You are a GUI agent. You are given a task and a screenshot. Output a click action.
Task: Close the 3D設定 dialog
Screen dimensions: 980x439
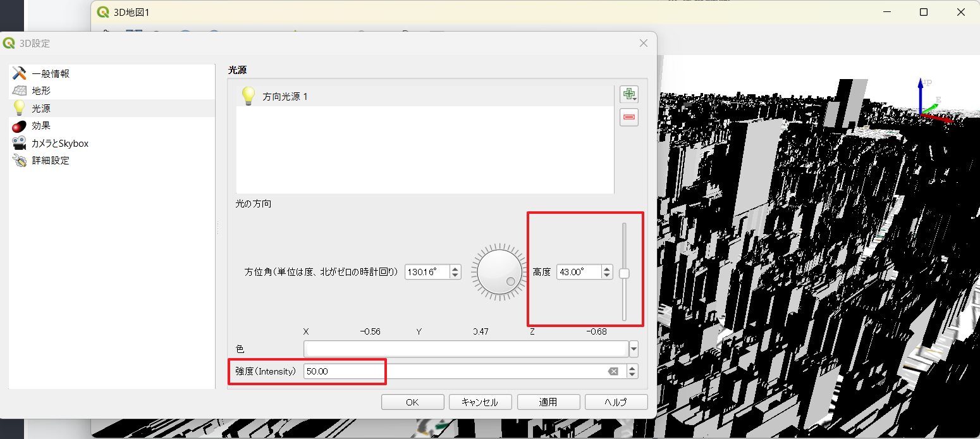point(644,43)
